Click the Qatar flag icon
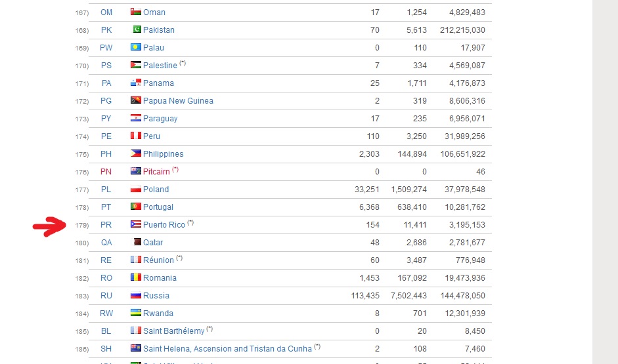Screen dimensions: 618x364 click(137, 243)
